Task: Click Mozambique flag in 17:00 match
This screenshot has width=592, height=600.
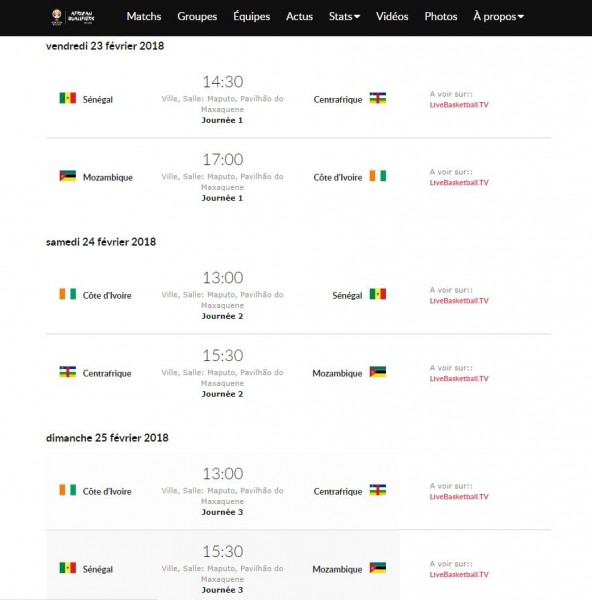Action: (68, 176)
